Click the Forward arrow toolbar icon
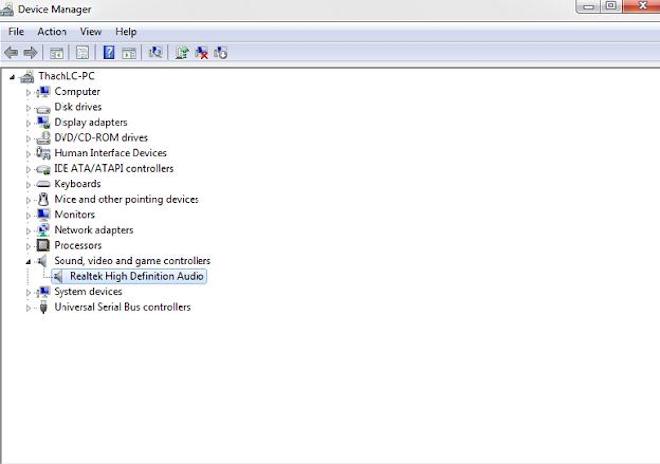This screenshot has width=660, height=464. [30, 53]
